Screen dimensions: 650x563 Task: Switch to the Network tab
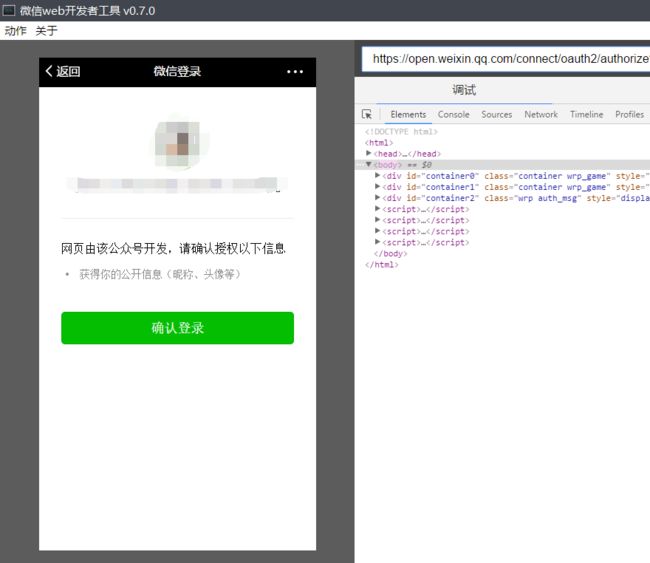click(541, 114)
